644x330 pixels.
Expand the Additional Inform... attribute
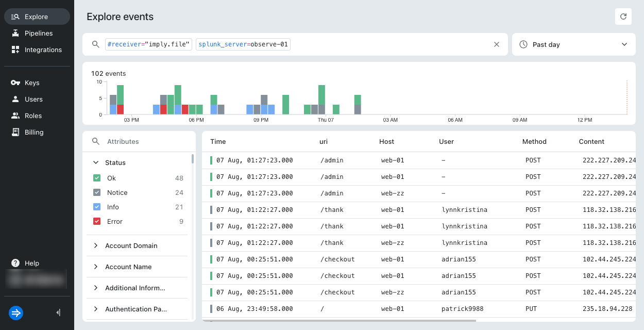96,288
